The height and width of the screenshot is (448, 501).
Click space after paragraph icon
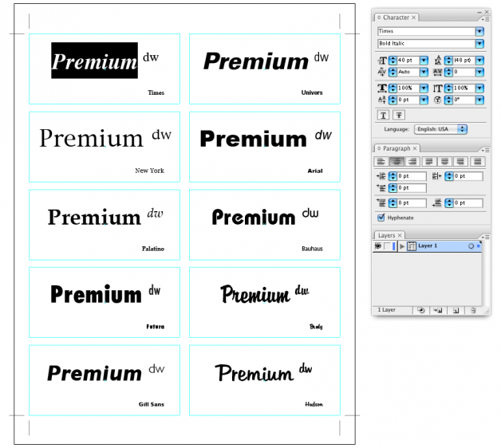coord(436,202)
